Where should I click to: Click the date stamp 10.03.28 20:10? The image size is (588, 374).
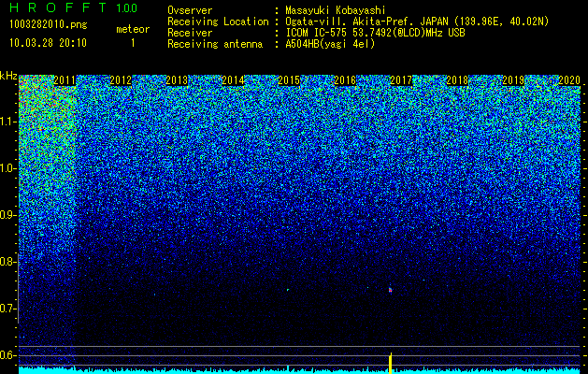point(48,43)
